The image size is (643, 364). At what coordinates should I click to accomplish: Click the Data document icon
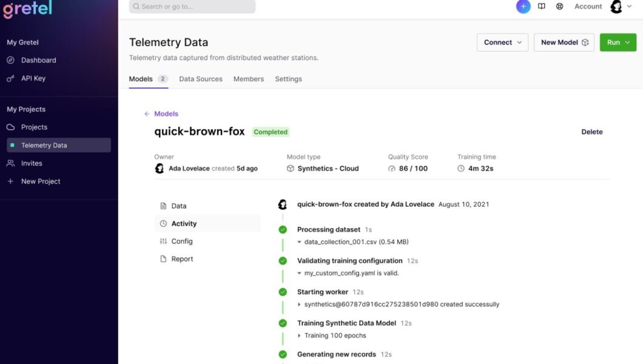click(x=163, y=206)
